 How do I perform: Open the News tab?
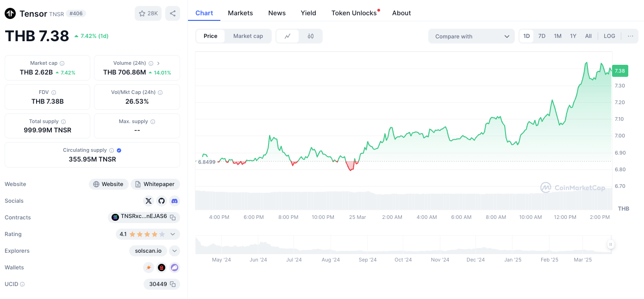click(x=277, y=13)
